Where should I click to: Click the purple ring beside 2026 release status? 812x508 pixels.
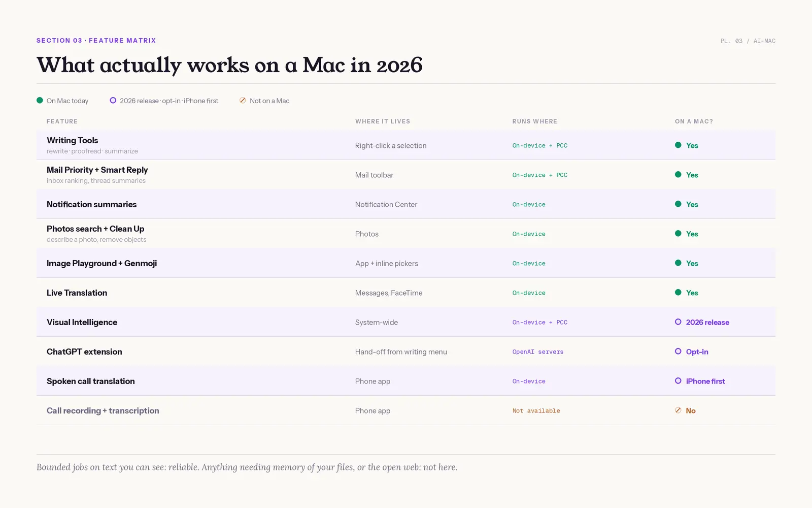[x=678, y=322]
